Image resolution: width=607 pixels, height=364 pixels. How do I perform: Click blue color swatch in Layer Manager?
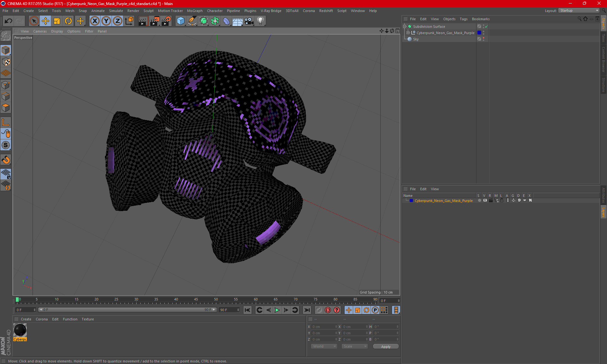pos(411,201)
